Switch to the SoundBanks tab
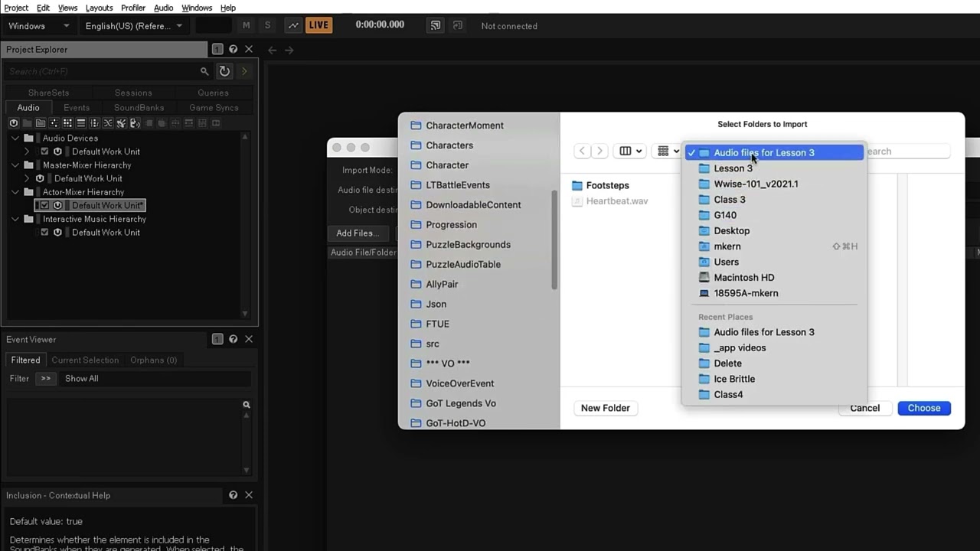The height and width of the screenshot is (551, 980). (x=139, y=108)
